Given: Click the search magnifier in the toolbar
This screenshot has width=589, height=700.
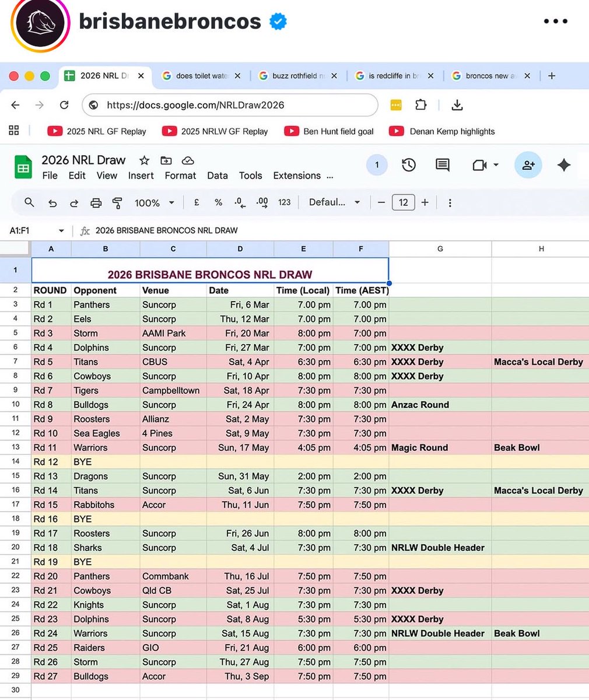Looking at the screenshot, I should pos(29,202).
